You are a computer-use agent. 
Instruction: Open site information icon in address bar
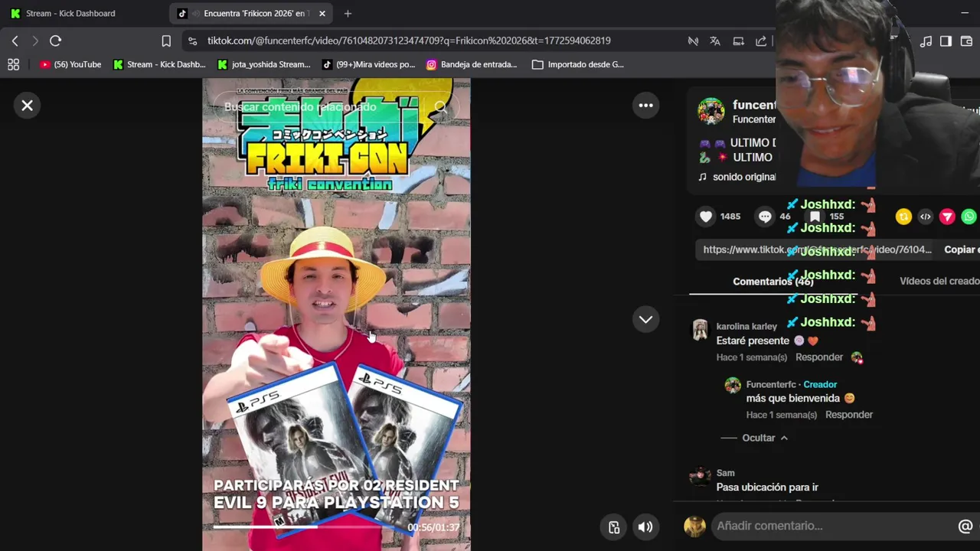[x=192, y=41]
